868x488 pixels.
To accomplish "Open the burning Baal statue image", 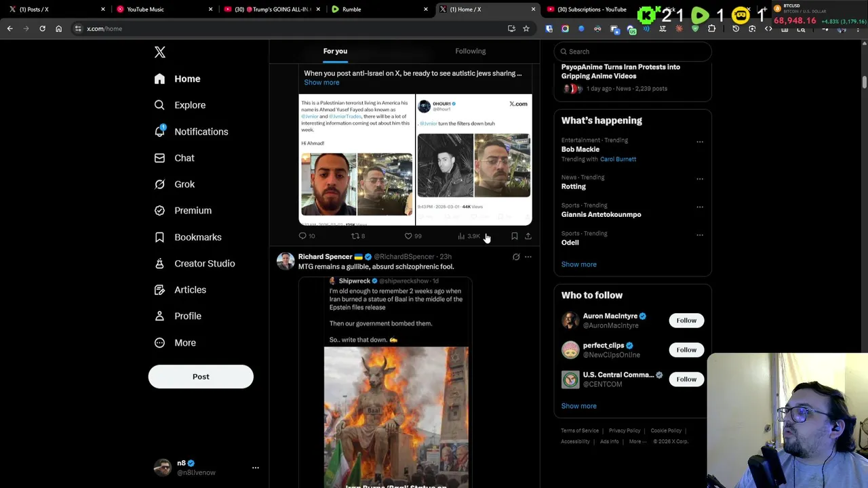I will pos(396,417).
